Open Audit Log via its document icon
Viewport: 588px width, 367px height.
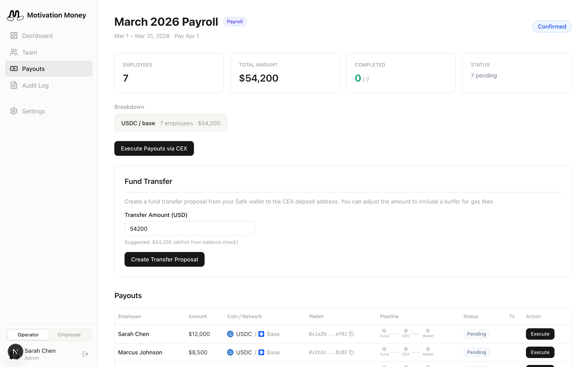[x=14, y=85]
